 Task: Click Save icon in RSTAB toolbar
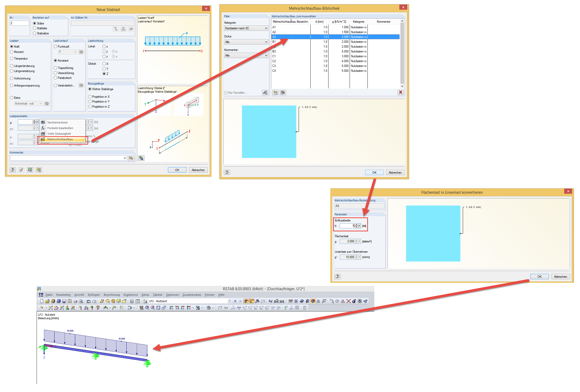coord(64,301)
